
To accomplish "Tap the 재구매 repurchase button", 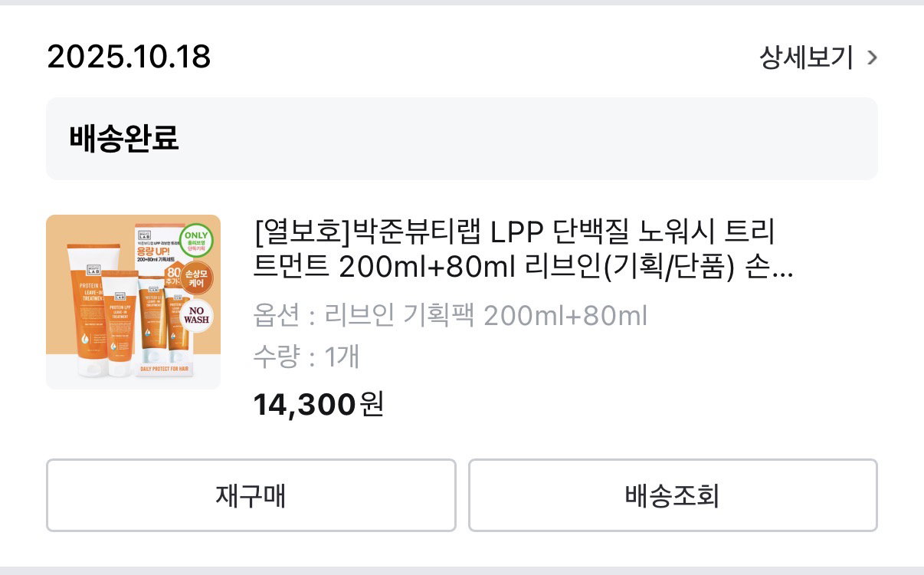I will click(251, 495).
